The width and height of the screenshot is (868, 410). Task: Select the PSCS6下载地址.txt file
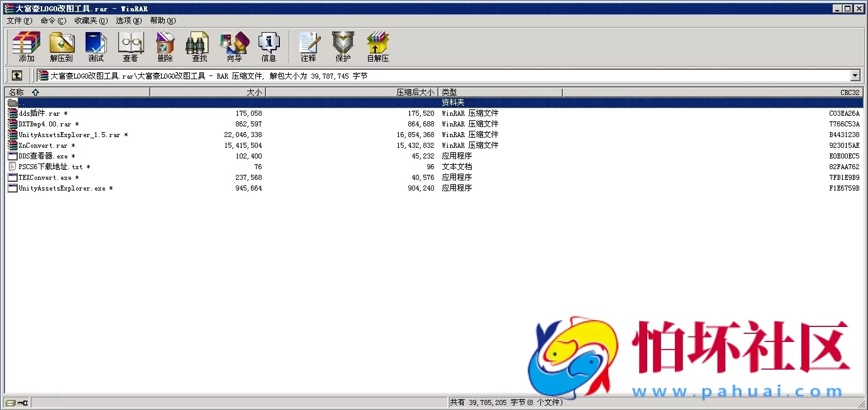point(50,167)
